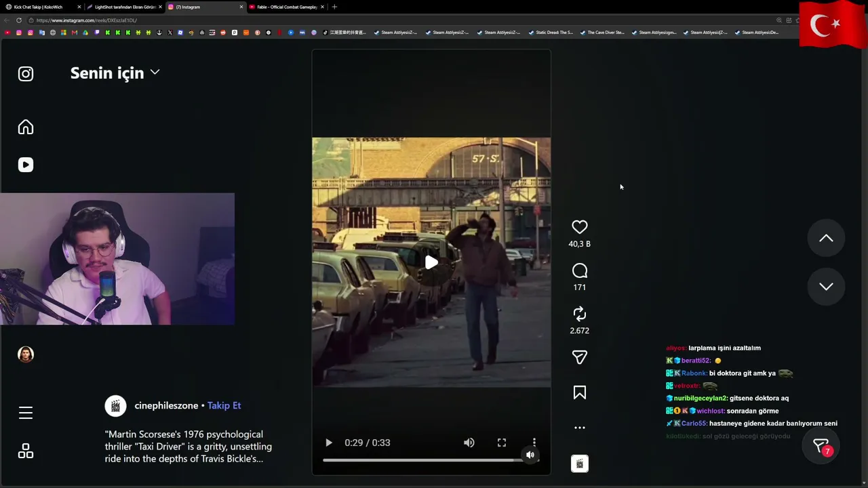Viewport: 868px width, 488px height.
Task: Focus the address bar with the Instagram URL
Action: 400,20
